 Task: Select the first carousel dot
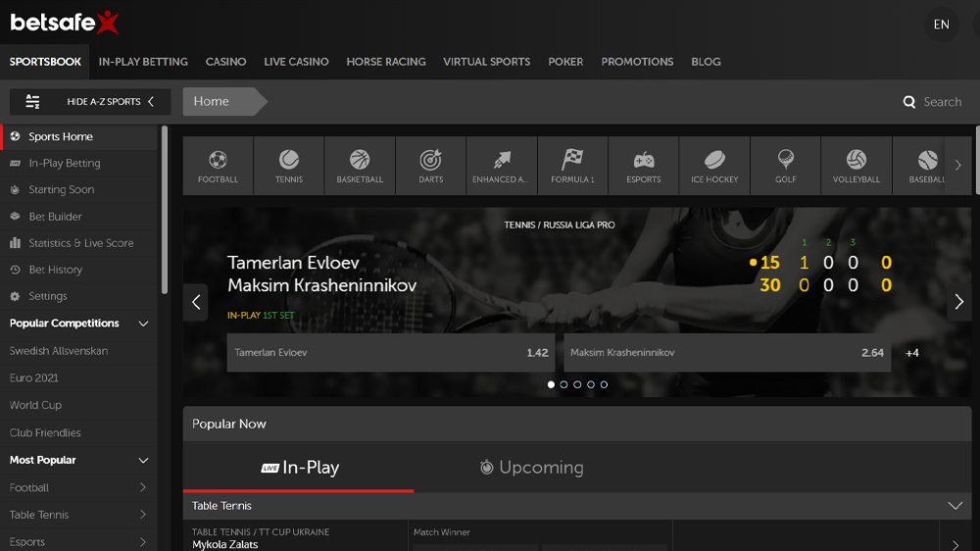pyautogui.click(x=551, y=384)
